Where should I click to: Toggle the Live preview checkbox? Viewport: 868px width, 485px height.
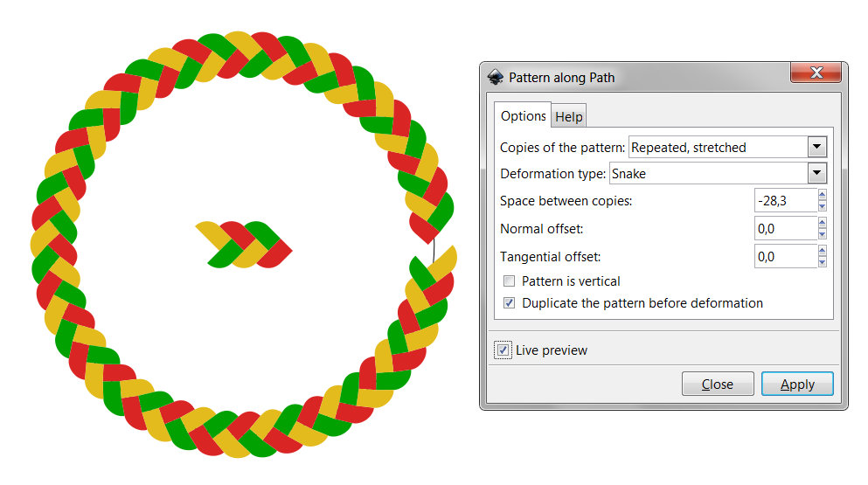[x=503, y=350]
